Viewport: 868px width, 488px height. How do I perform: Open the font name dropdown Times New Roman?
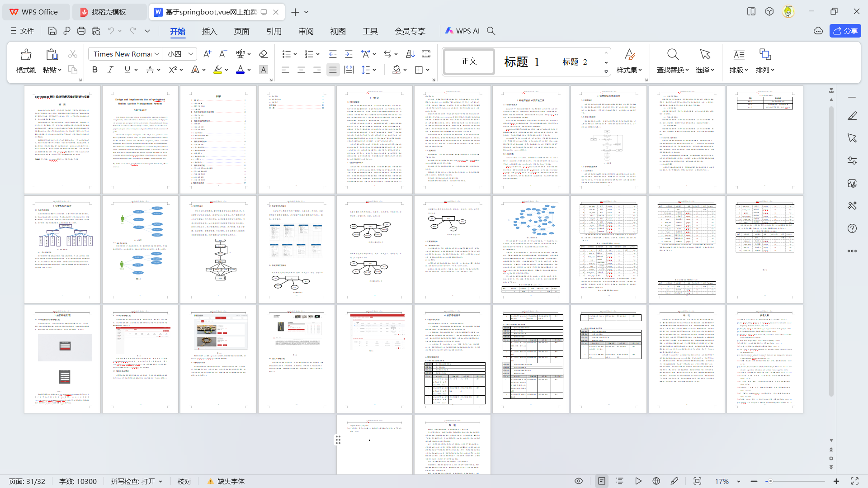click(x=157, y=54)
